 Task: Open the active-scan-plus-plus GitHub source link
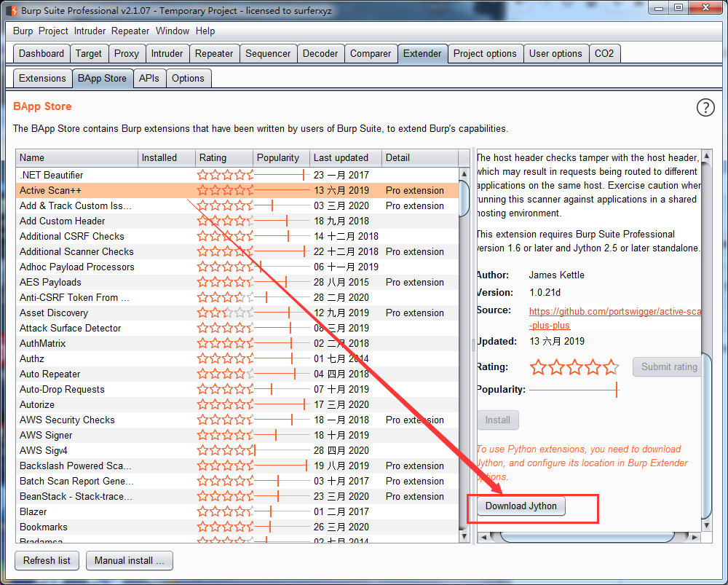(x=614, y=318)
